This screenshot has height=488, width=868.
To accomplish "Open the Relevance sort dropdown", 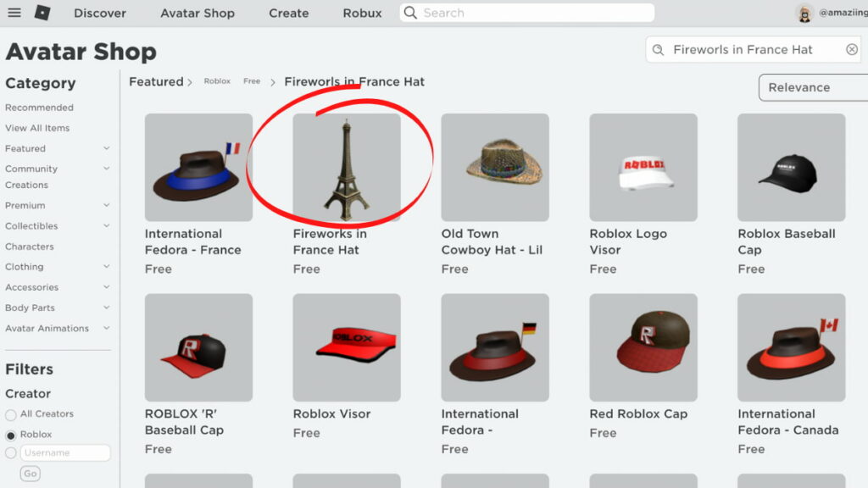I will (813, 87).
